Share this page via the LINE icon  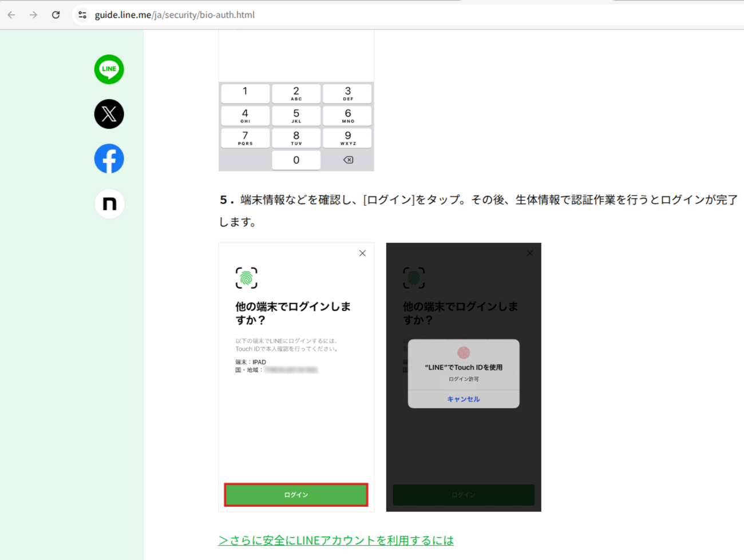click(109, 69)
